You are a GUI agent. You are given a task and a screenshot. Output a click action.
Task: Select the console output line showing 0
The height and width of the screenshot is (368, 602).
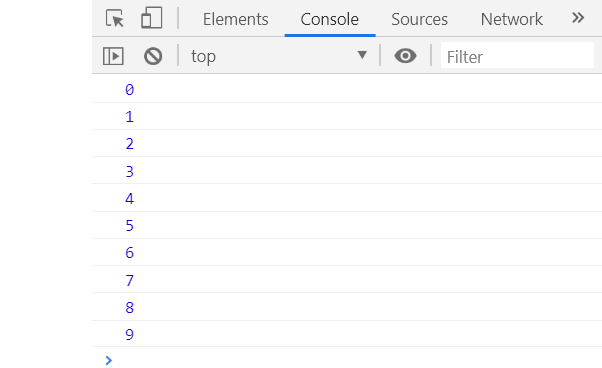point(347,89)
